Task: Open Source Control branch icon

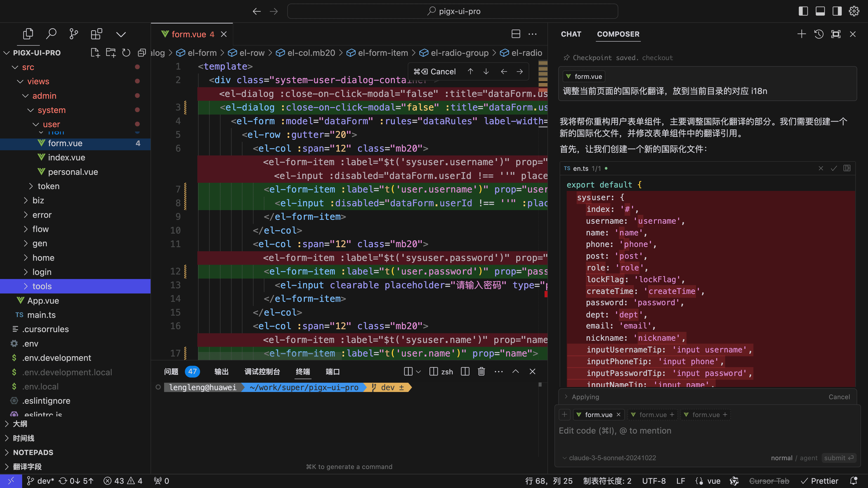Action: tap(73, 34)
